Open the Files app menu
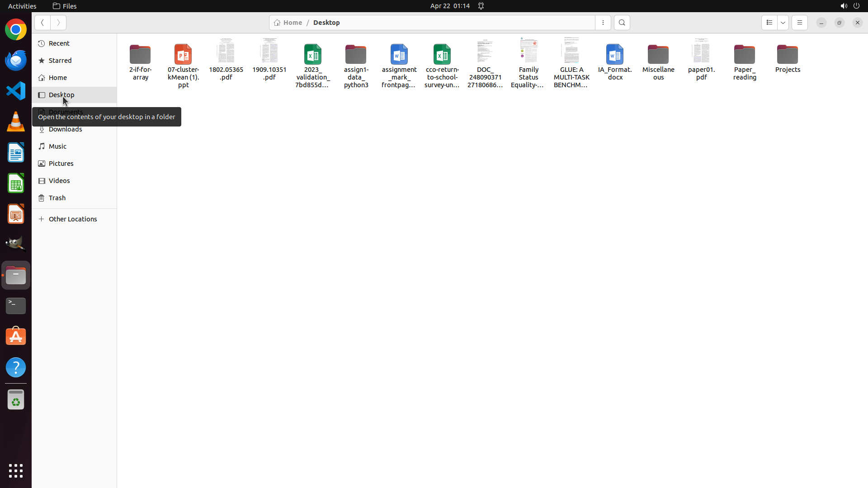868x488 pixels. pos(65,6)
